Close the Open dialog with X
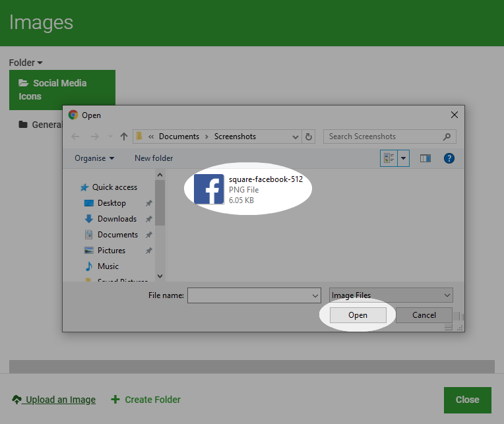The height and width of the screenshot is (424, 504). [x=454, y=115]
